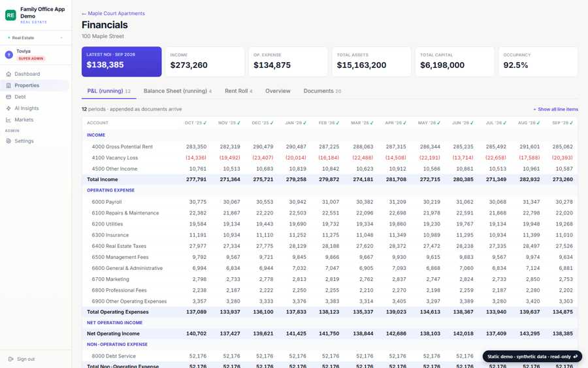Click the Static demo read-only badge
The image size is (588, 368).
532,357
